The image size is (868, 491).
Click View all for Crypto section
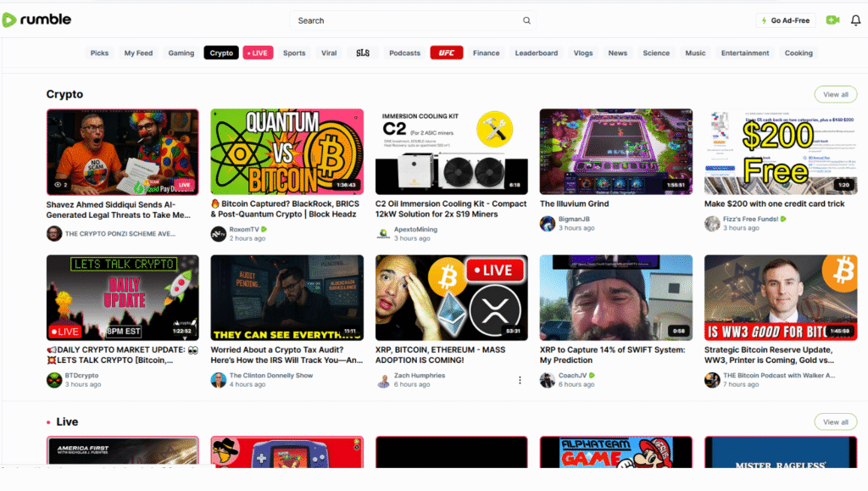(835, 95)
